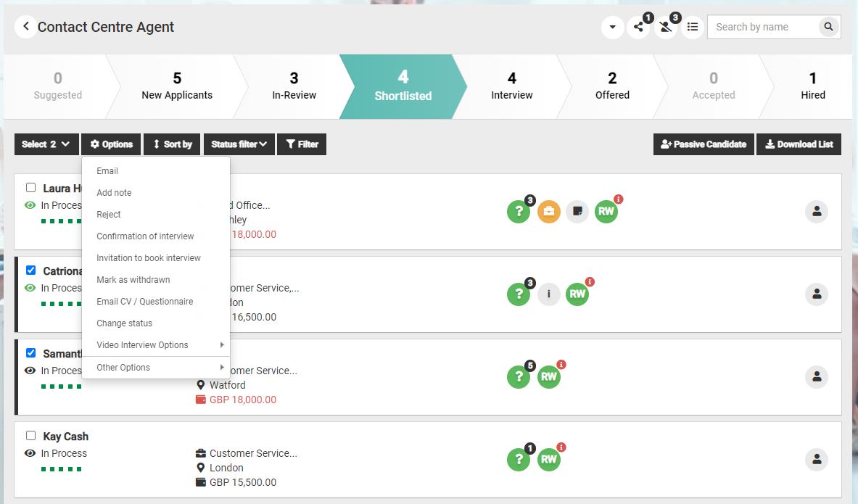
Task: Expand the Status filter dropdown
Action: click(x=239, y=144)
